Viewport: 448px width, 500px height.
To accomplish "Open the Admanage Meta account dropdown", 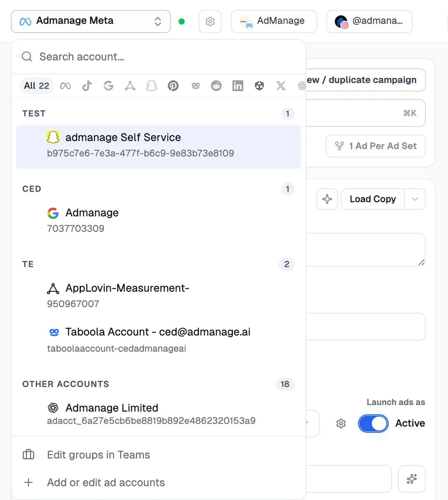I will pos(90,21).
